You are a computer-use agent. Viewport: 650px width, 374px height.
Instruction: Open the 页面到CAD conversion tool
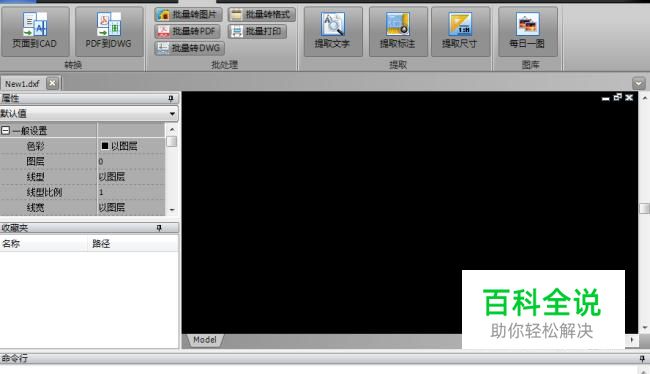[x=35, y=32]
